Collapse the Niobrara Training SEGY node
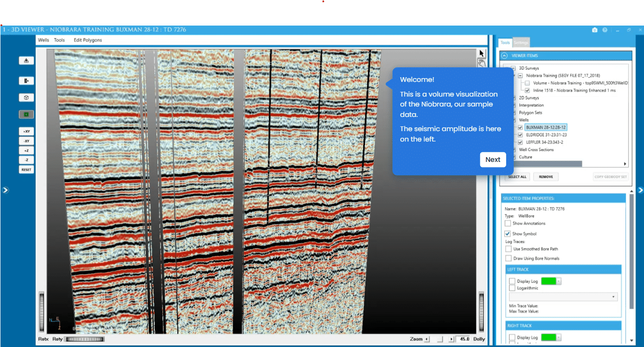644x347 pixels. click(520, 76)
